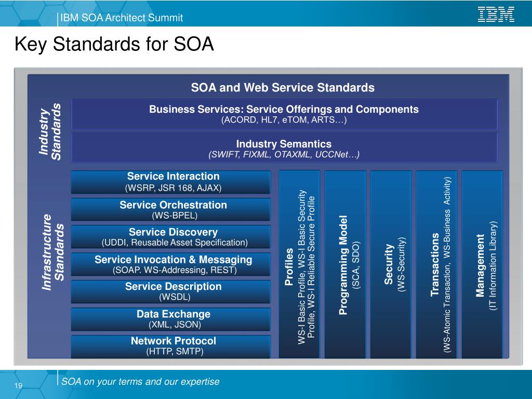Click '(UDDI, Reusable Asset Specification)' text
The image size is (532, 399).
coord(175,243)
